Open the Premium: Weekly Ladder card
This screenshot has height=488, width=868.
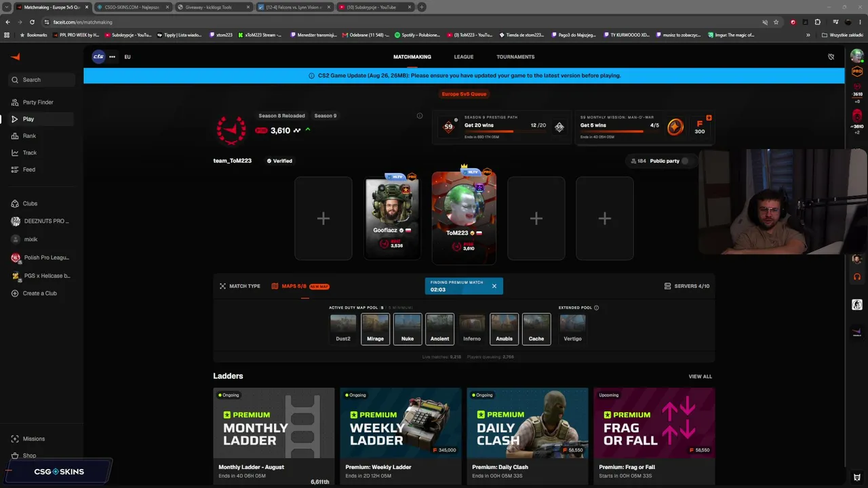pos(401,436)
